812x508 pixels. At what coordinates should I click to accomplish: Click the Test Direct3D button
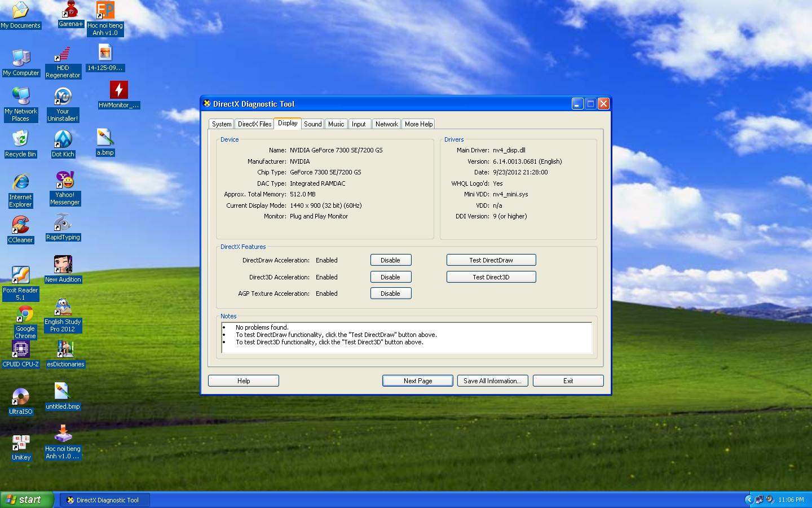point(491,277)
